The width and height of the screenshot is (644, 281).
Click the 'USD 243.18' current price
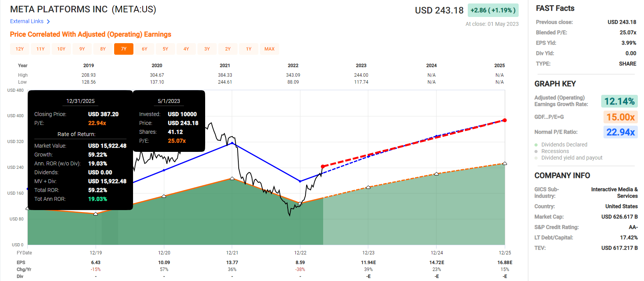point(439,10)
